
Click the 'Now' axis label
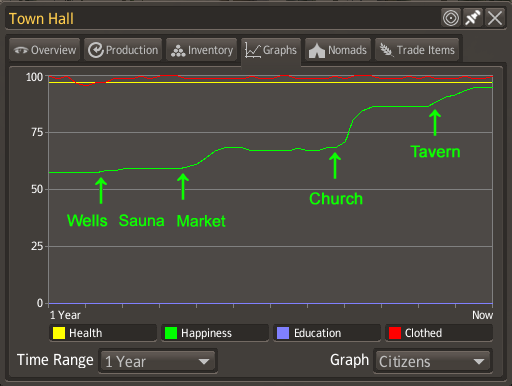(x=482, y=315)
